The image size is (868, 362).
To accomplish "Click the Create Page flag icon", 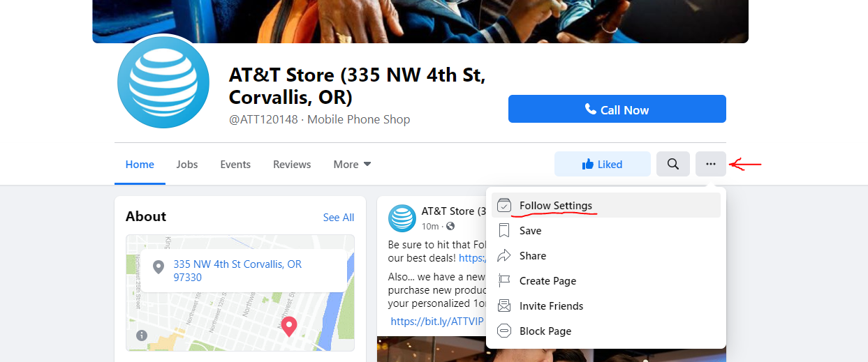I will [504, 281].
